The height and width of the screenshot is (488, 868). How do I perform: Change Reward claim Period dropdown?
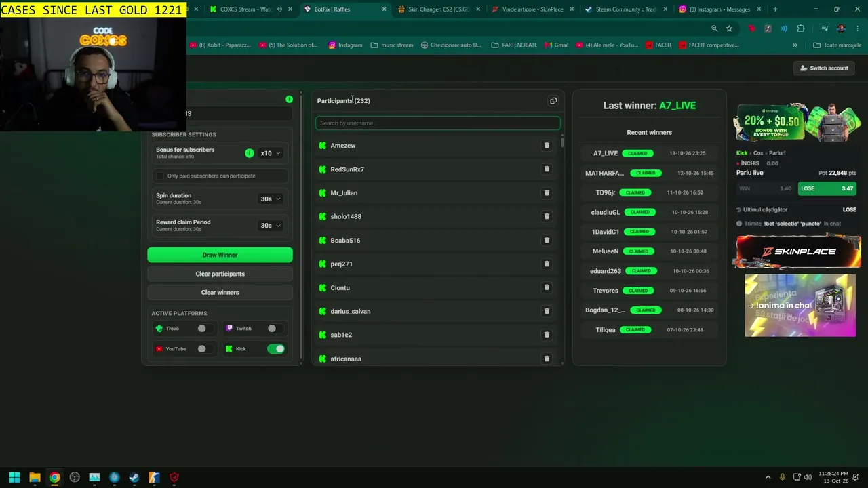pyautogui.click(x=271, y=226)
